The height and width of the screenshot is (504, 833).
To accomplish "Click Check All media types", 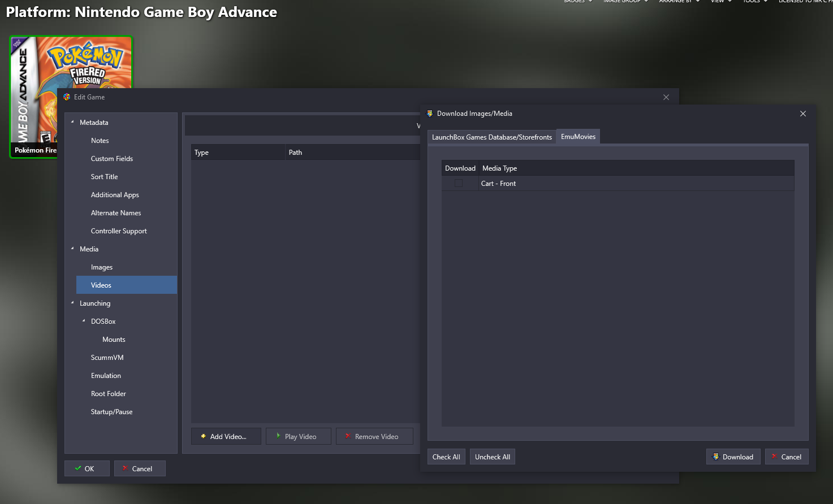I will [446, 457].
